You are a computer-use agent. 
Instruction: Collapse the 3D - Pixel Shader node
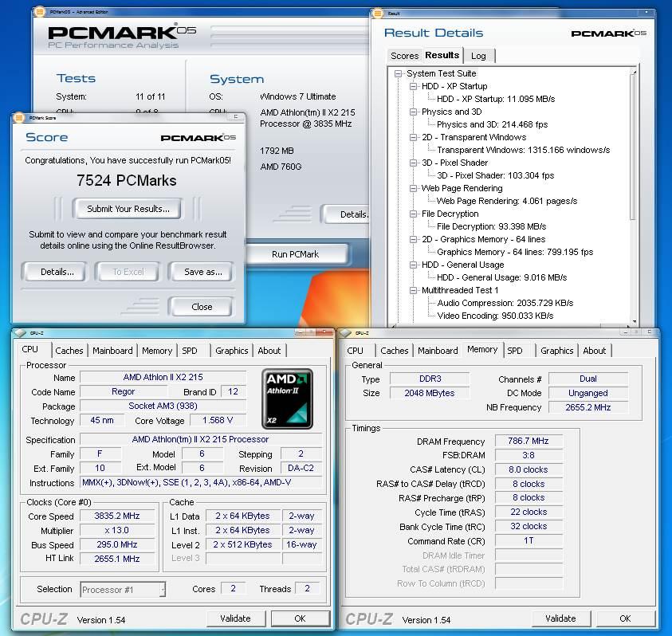click(413, 163)
